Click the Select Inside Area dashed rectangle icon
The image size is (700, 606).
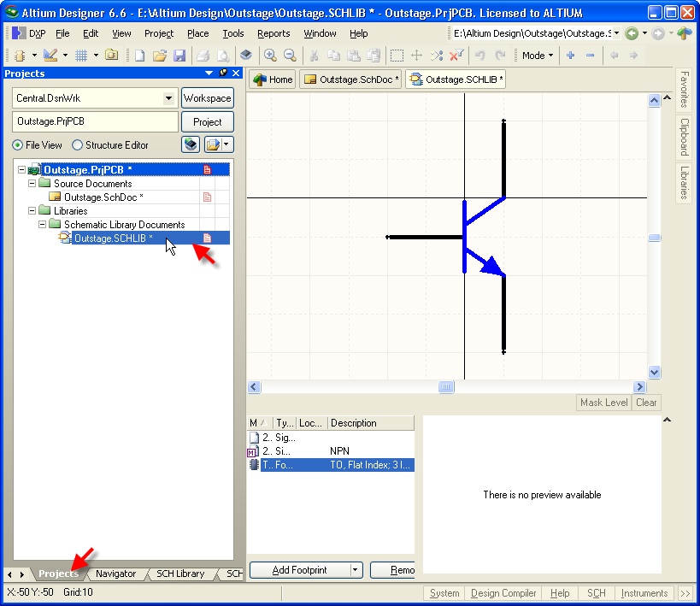[397, 56]
